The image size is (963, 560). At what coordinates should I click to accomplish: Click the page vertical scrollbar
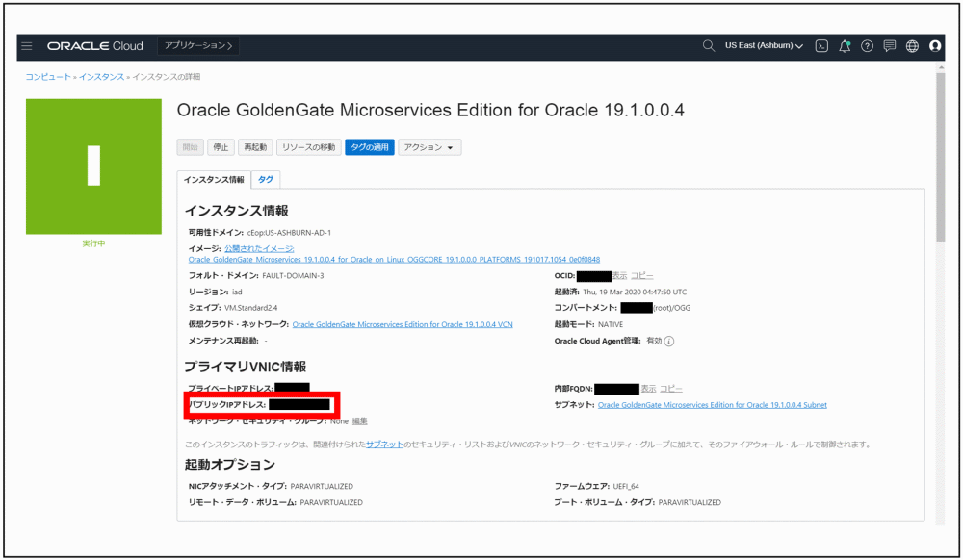(x=940, y=158)
